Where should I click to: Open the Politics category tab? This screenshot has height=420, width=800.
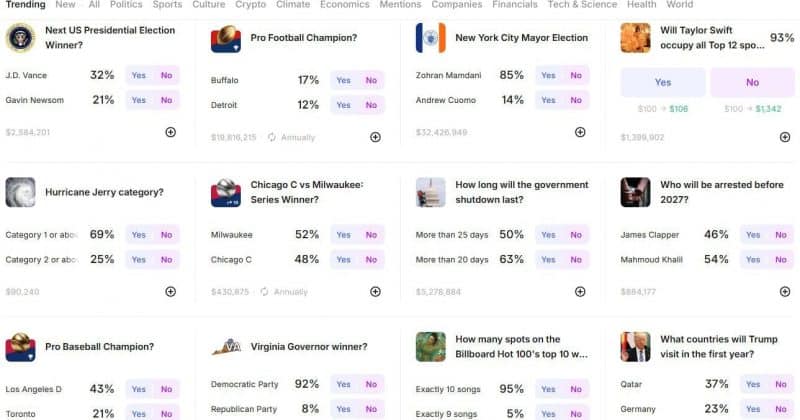click(x=126, y=5)
